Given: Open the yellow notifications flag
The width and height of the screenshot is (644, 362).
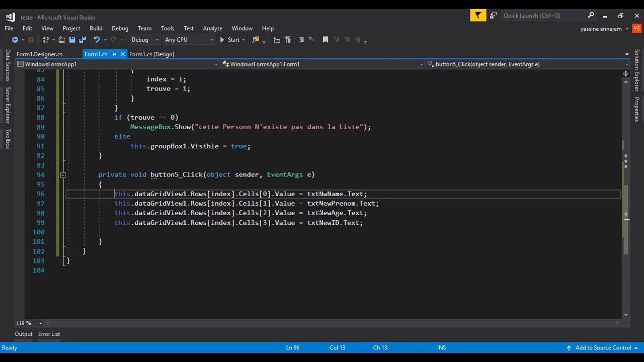Looking at the screenshot, I should 478,16.
